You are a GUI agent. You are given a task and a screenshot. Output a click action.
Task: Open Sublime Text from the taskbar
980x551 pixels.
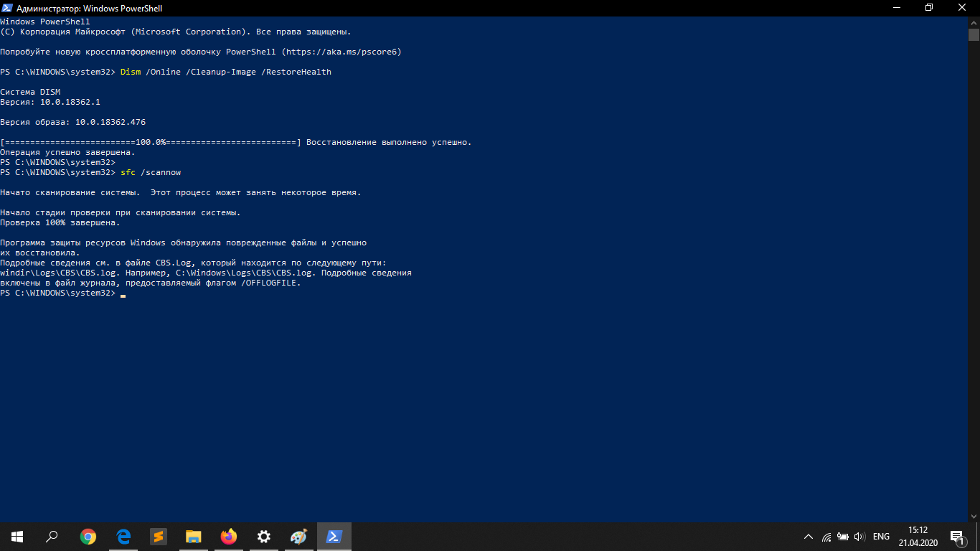[158, 536]
